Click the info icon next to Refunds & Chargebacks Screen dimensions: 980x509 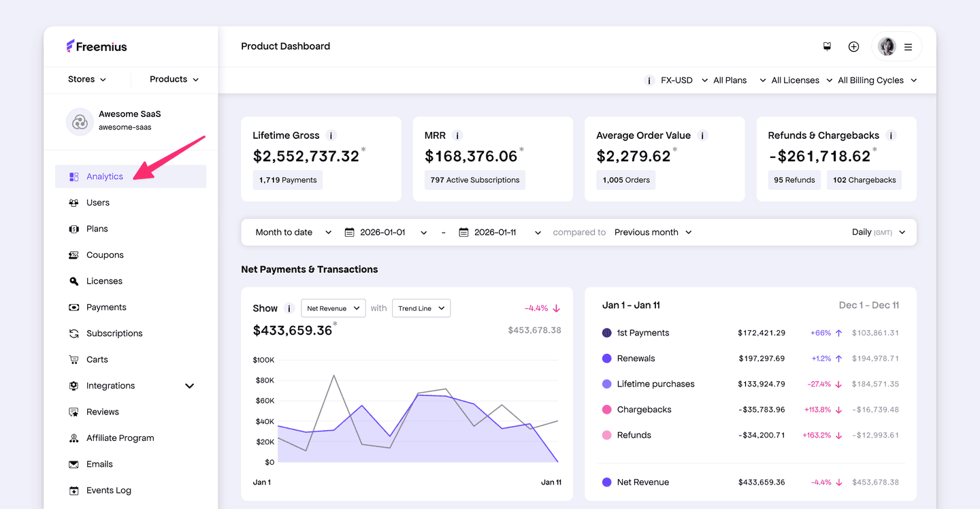[891, 135]
